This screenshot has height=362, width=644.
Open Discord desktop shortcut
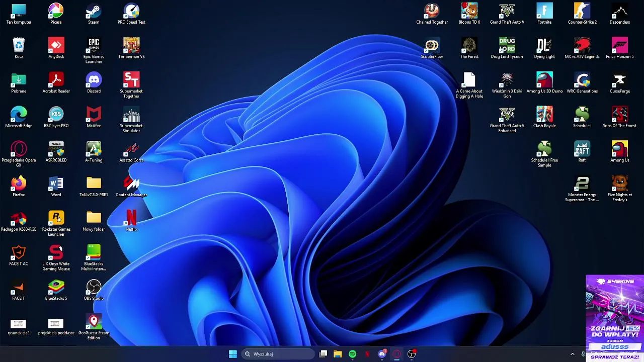pos(94,83)
